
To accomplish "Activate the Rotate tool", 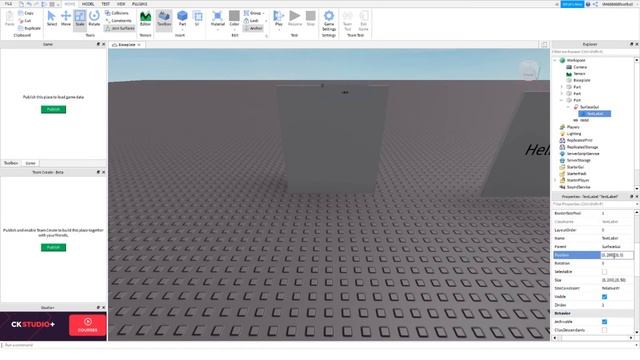I will coord(94,18).
